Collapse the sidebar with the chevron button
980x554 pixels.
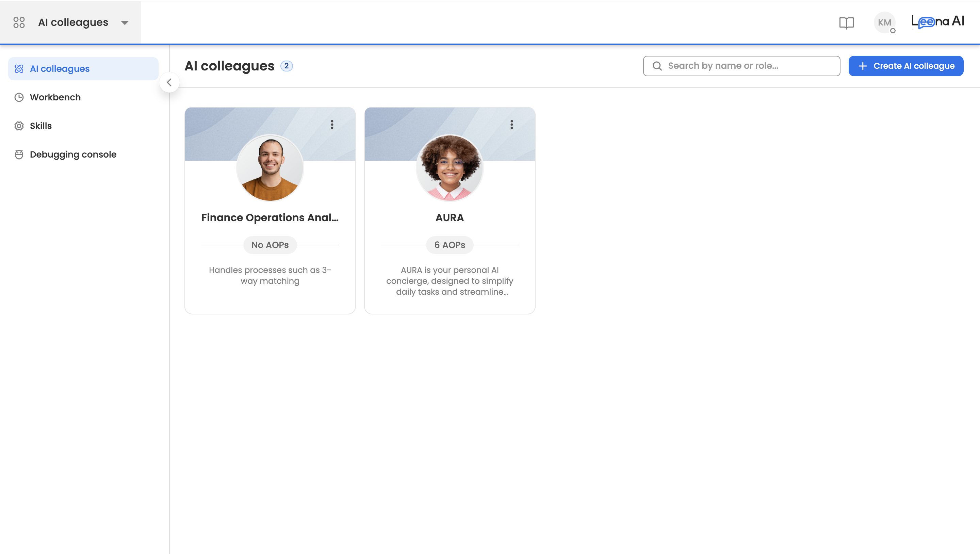[169, 82]
